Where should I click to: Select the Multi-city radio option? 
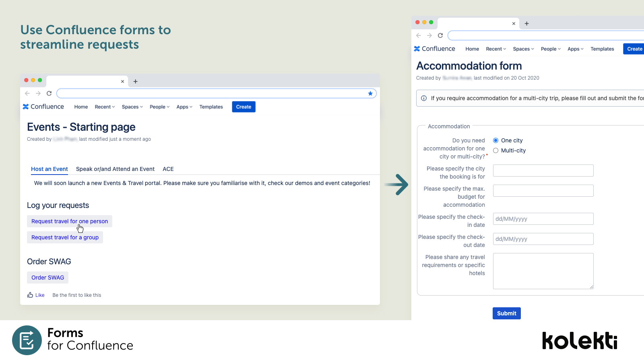coord(496,150)
